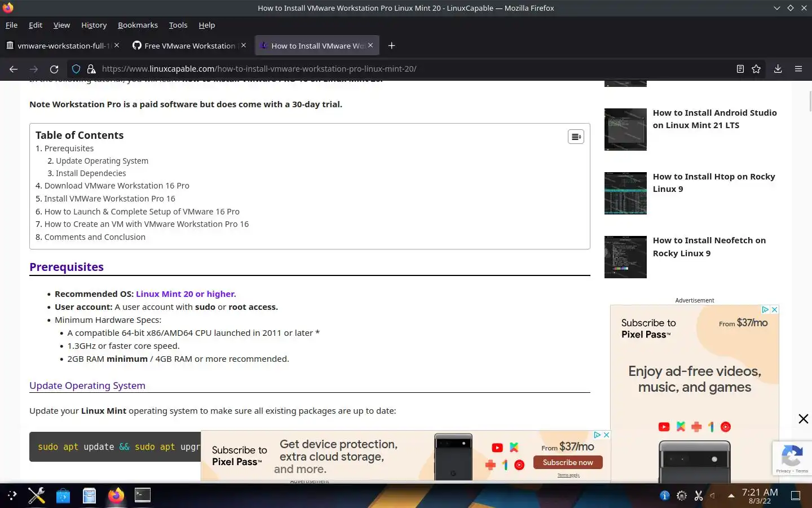This screenshot has height=508, width=812.
Task: Open How to Install Neofetch article
Action: 709,247
